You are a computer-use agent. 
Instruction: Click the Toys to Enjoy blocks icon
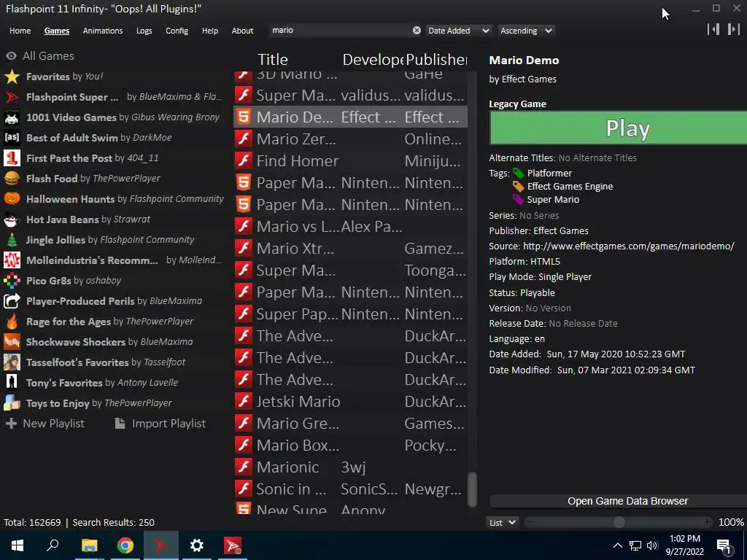[x=12, y=403]
